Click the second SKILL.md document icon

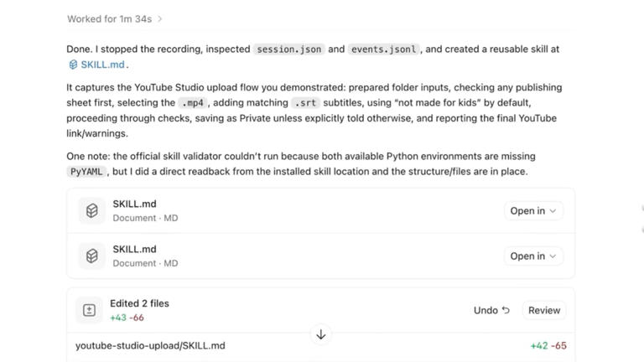92,256
